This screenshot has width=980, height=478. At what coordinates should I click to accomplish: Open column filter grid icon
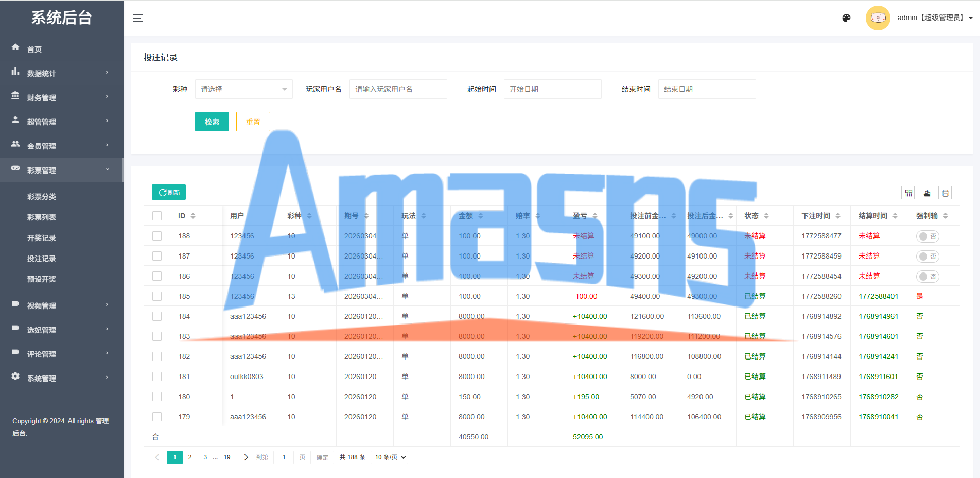click(908, 193)
